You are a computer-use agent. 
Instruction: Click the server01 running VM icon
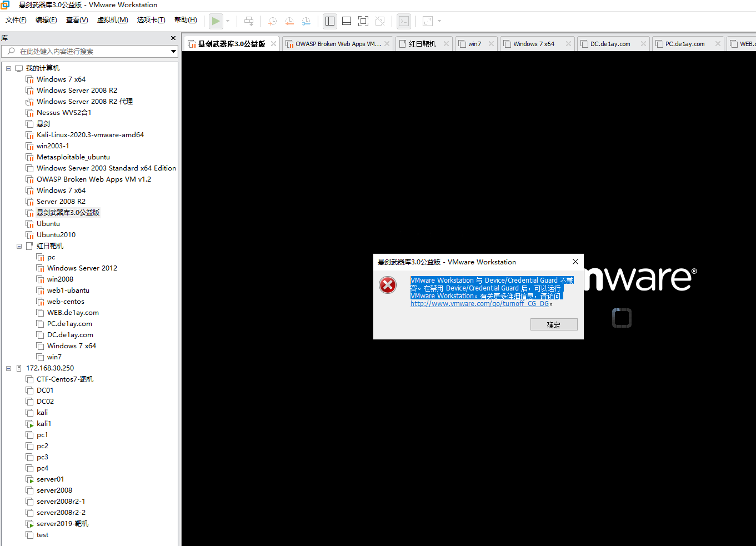[29, 479]
